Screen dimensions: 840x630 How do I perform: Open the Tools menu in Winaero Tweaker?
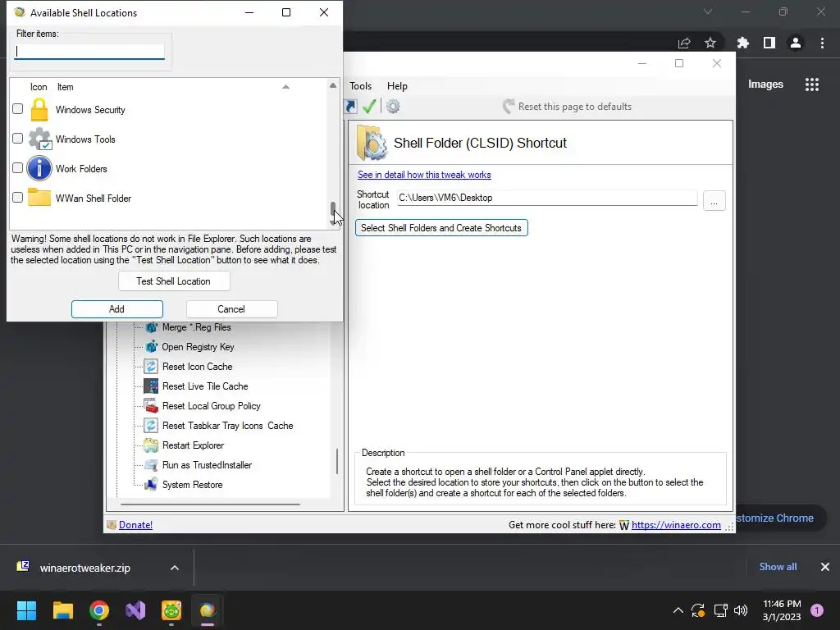click(x=361, y=86)
